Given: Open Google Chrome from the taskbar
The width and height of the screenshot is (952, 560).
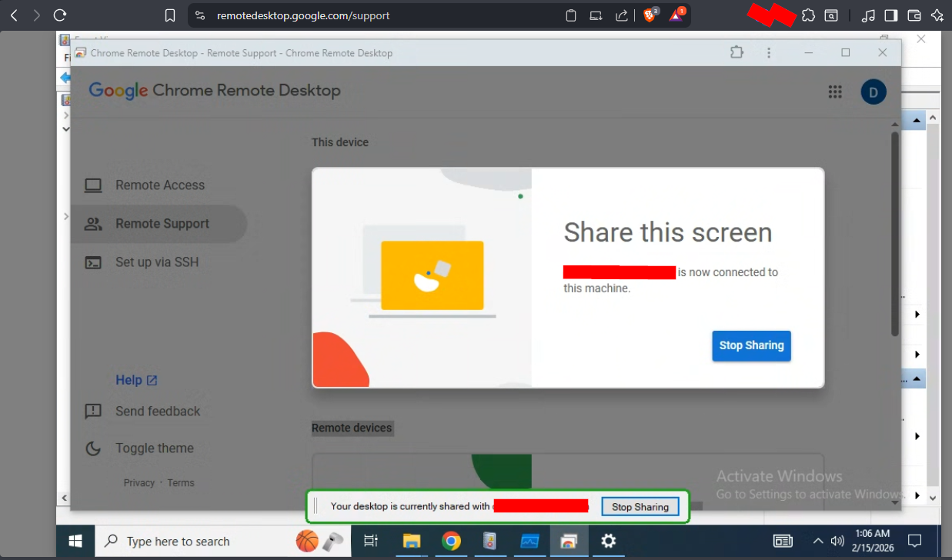Looking at the screenshot, I should (x=451, y=542).
